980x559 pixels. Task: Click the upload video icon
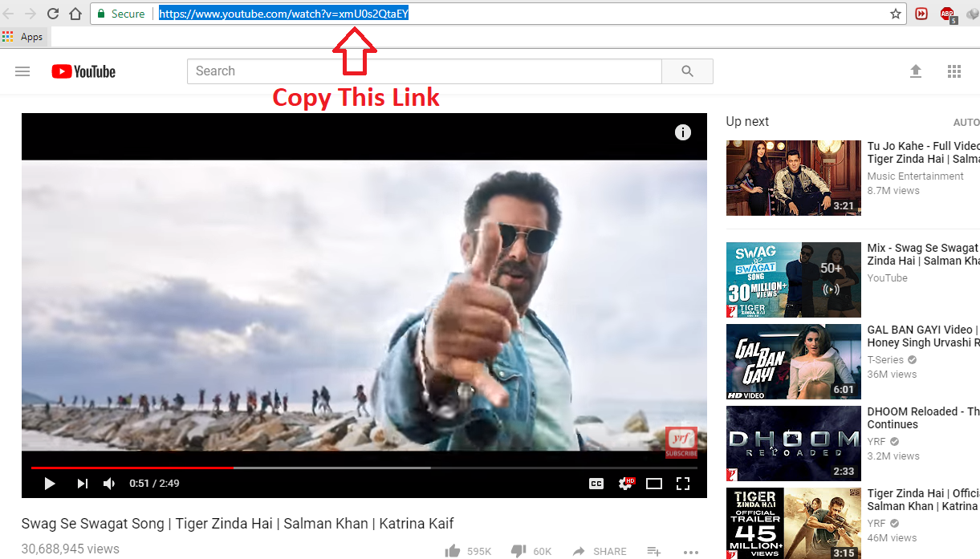click(x=916, y=71)
